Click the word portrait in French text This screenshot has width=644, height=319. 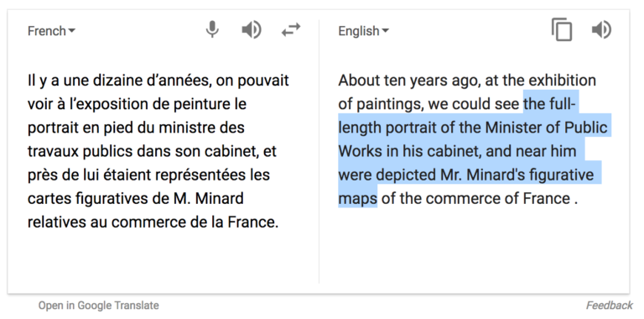(x=53, y=128)
